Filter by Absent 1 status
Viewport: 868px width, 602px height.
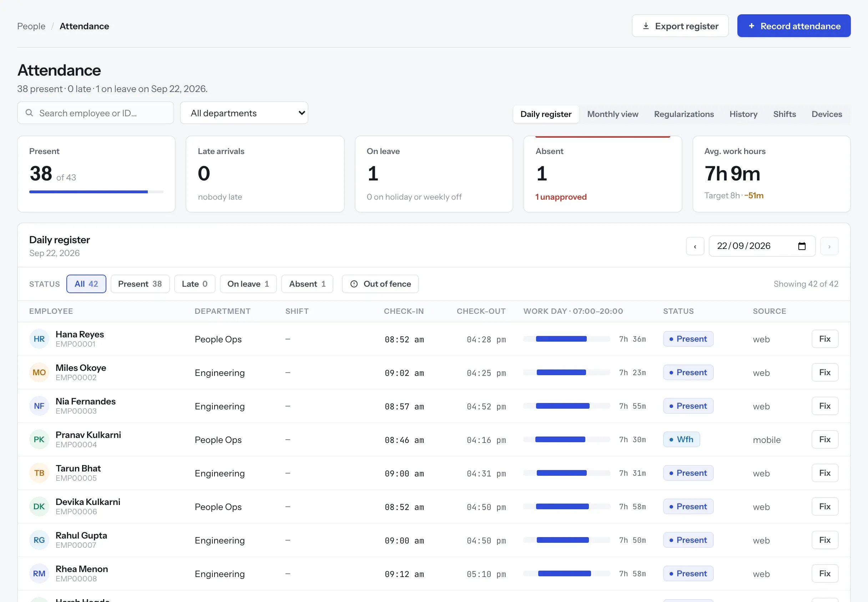pos(307,284)
